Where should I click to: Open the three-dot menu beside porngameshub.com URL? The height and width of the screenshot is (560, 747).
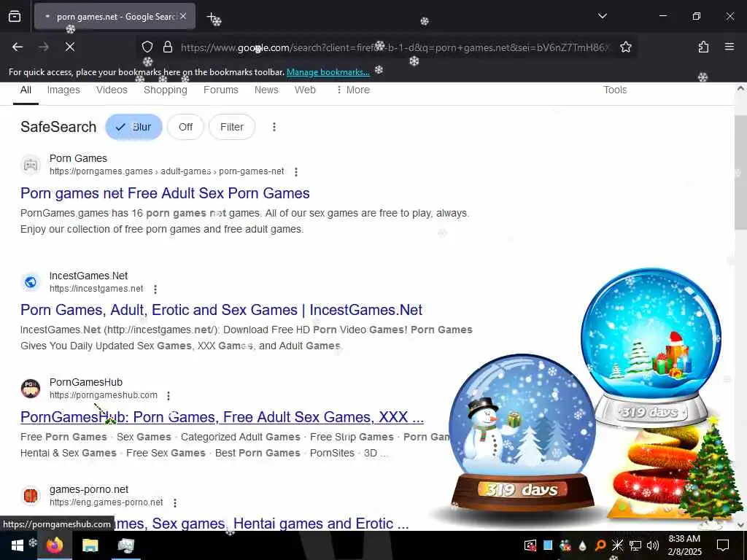169,396
